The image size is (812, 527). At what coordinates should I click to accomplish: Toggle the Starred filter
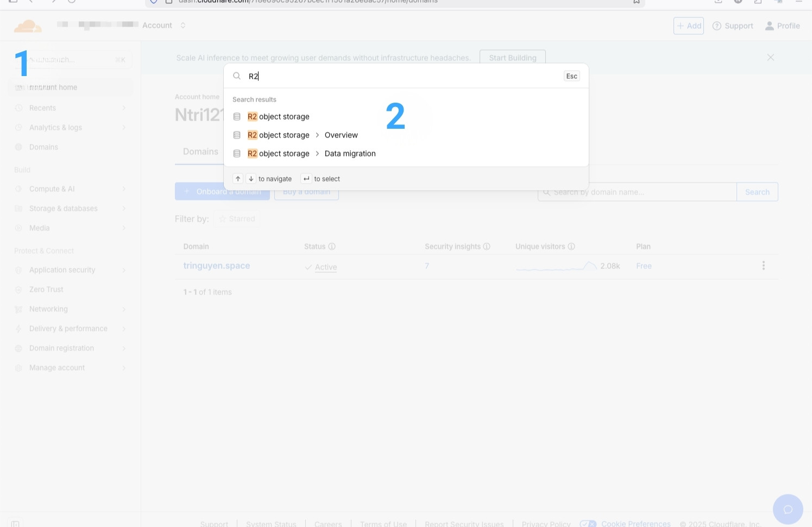pos(237,218)
